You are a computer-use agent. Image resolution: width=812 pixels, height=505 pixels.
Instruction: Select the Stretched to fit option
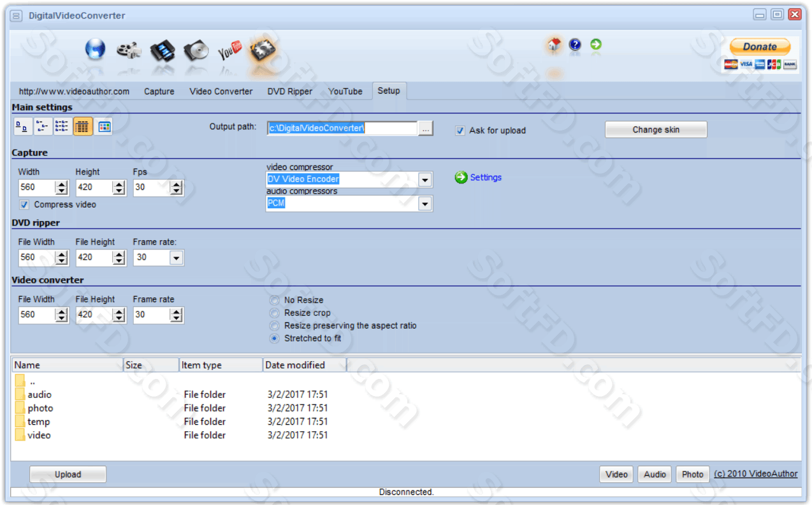274,338
